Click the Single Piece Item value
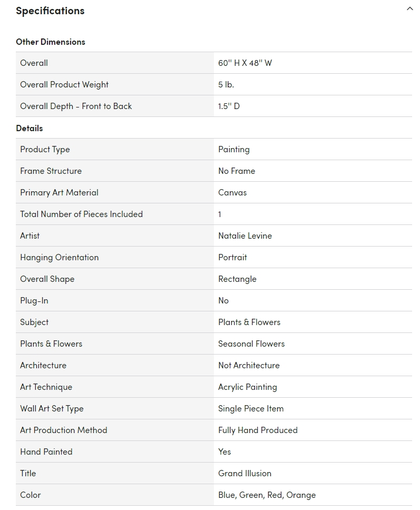This screenshot has height=510, width=420. (x=251, y=408)
